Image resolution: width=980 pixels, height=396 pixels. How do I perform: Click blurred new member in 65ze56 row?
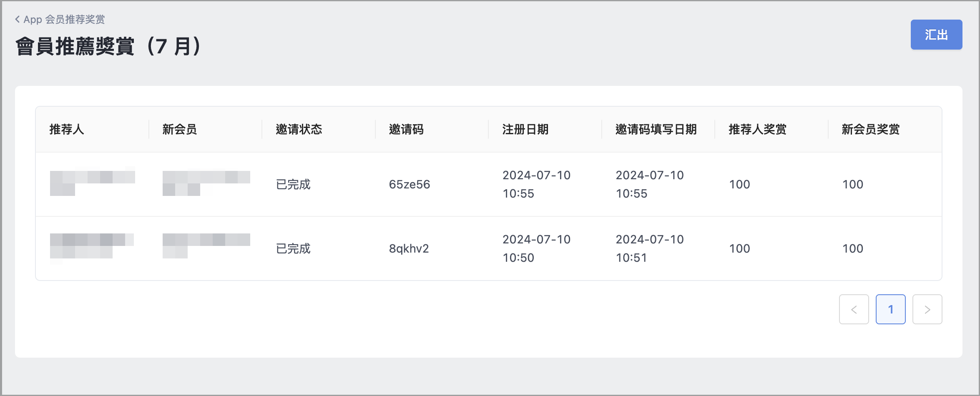pyautogui.click(x=206, y=183)
